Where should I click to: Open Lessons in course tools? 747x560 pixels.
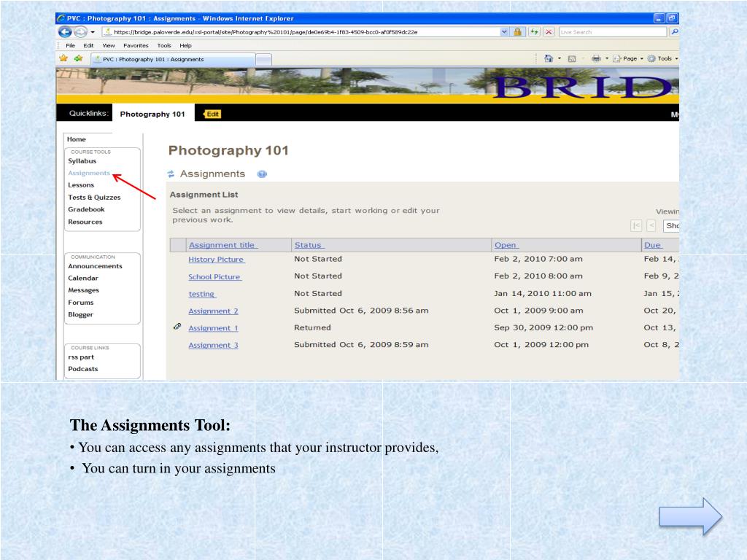click(x=81, y=184)
